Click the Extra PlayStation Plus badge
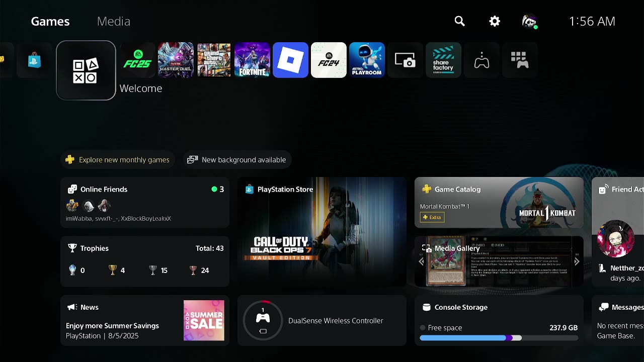The width and height of the screenshot is (644, 362). pyautogui.click(x=432, y=217)
